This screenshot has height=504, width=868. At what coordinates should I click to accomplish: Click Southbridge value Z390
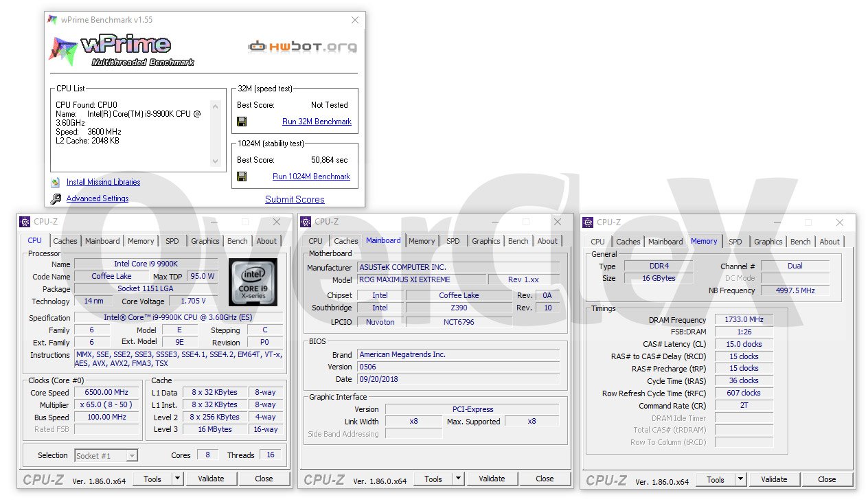tap(459, 308)
